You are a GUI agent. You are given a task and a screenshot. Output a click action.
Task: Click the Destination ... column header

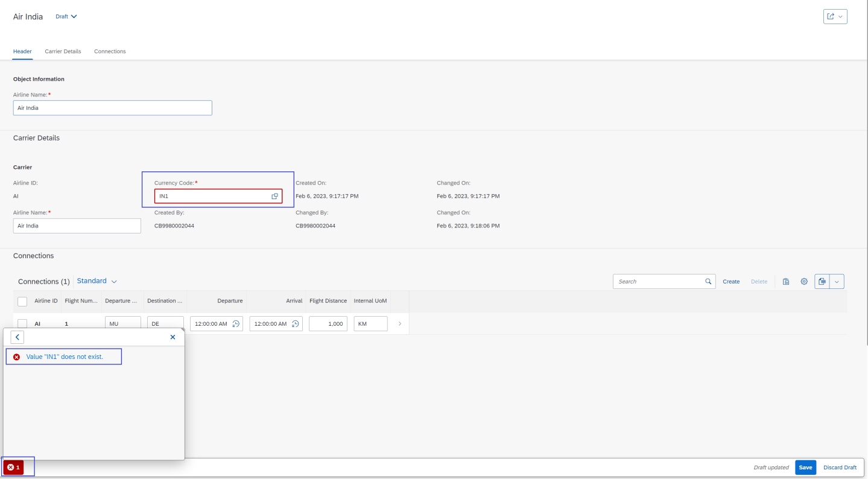(x=165, y=301)
